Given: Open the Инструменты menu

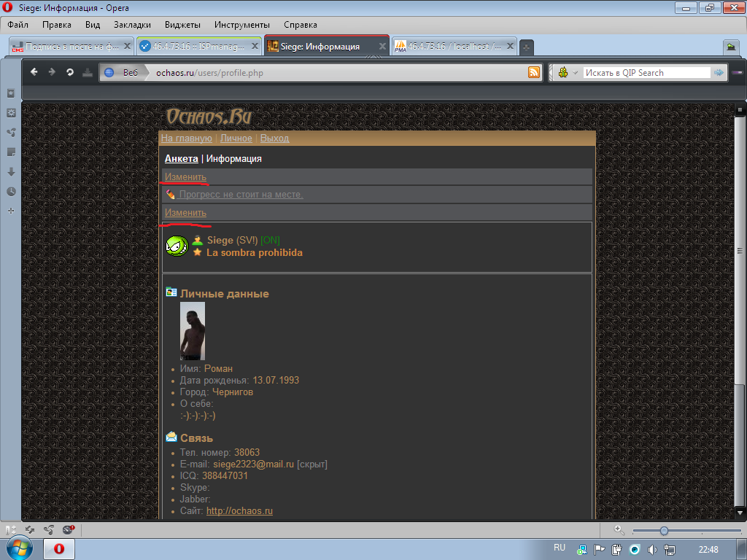Looking at the screenshot, I should 242,25.
